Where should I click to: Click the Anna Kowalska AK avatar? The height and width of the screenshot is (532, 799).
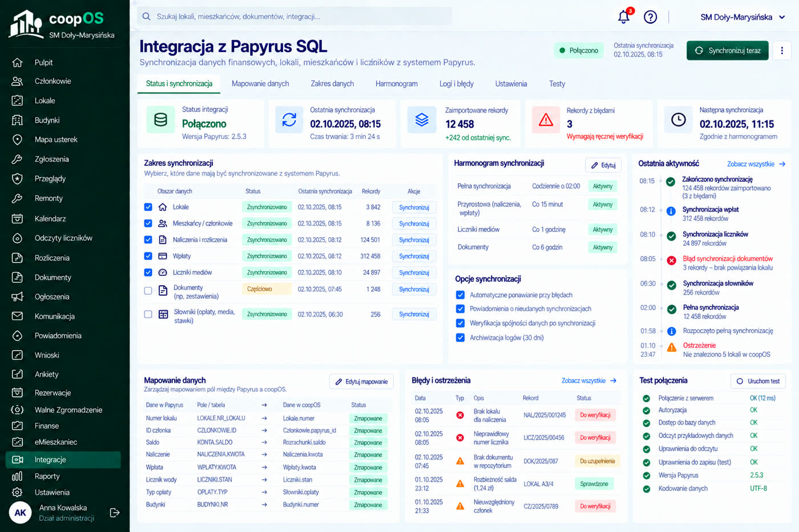pos(20,513)
